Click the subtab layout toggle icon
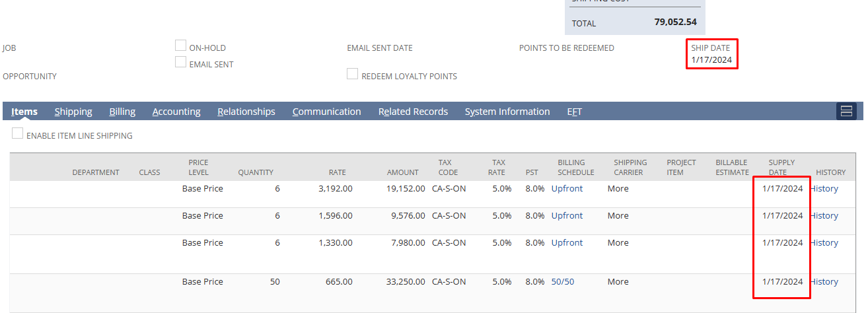Viewport: 868px width, 313px height. point(846,111)
